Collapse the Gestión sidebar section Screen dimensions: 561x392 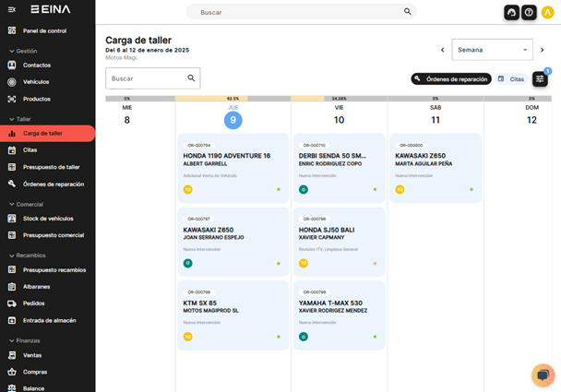(11, 52)
